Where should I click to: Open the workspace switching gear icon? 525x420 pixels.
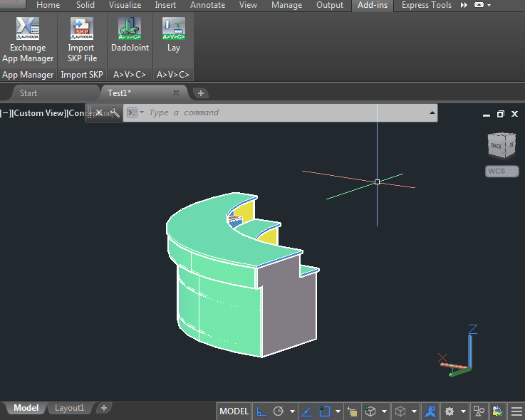[449, 411]
